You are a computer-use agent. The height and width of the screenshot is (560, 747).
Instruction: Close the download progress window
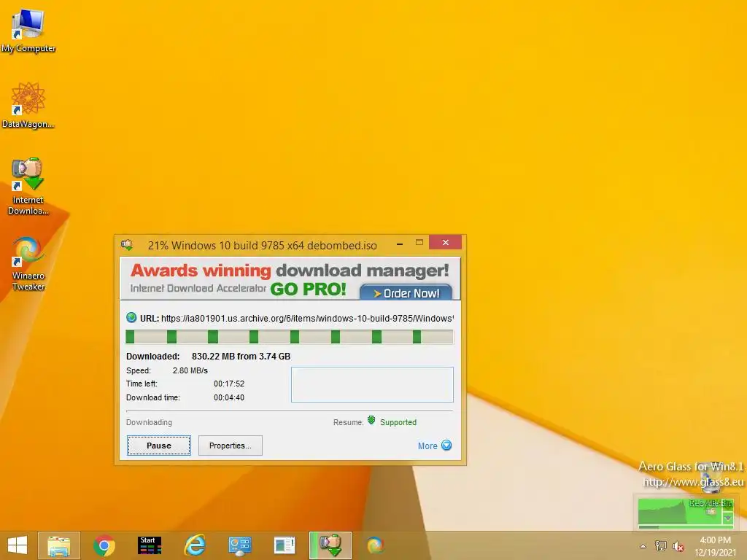pyautogui.click(x=446, y=242)
